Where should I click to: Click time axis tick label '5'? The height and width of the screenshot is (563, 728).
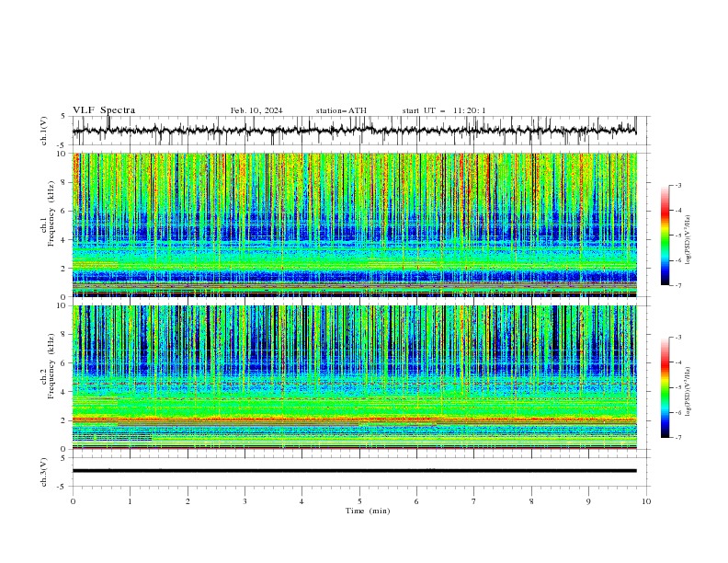coord(359,501)
